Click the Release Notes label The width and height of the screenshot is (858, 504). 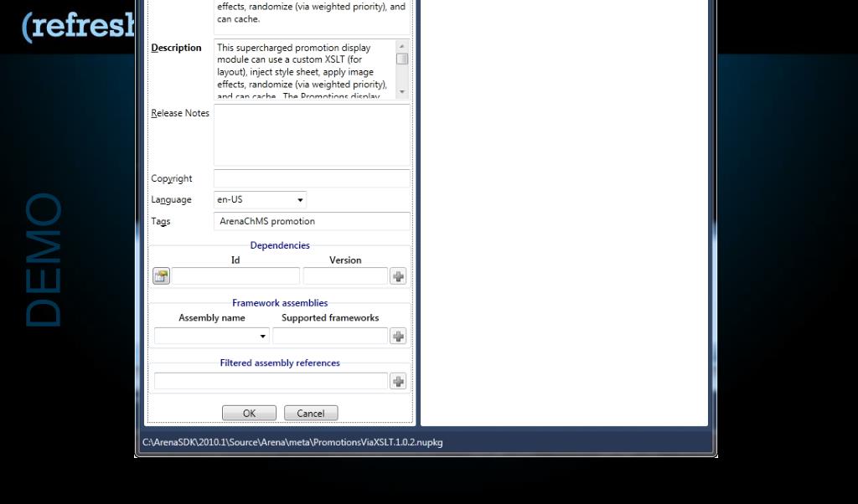[x=180, y=113]
